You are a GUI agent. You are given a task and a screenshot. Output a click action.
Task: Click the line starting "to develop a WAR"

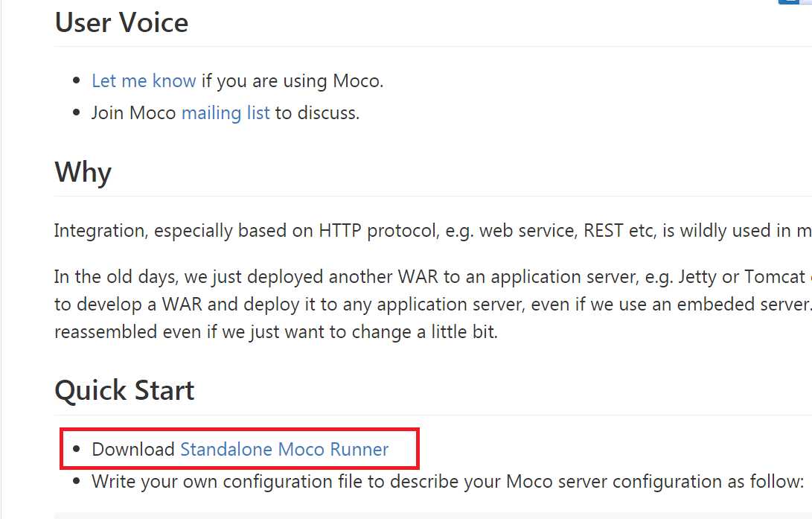pyautogui.click(x=432, y=305)
